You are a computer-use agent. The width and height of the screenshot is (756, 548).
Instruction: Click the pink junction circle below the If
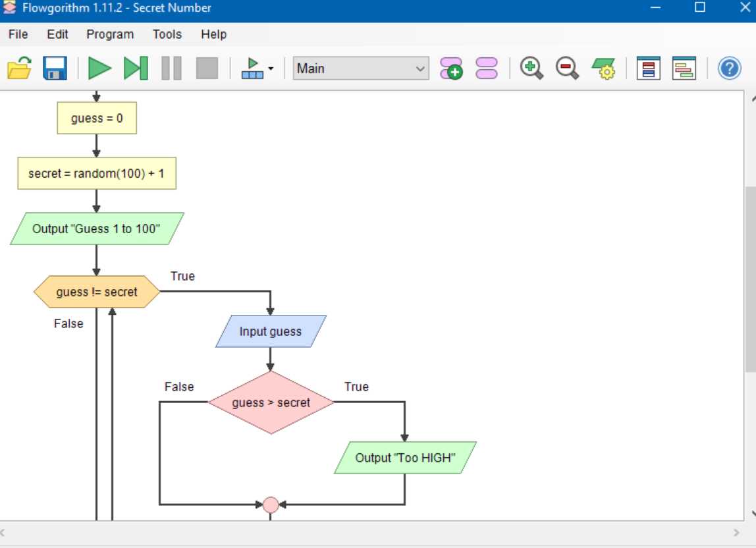(271, 505)
